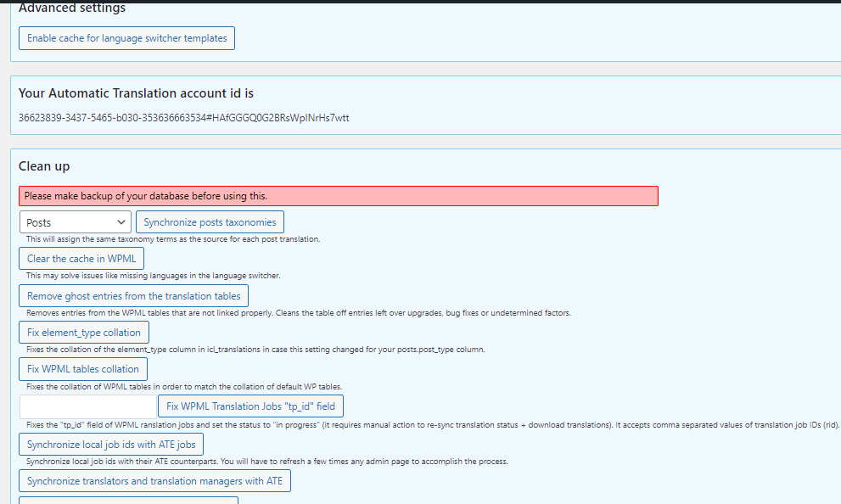Open the Posts dropdown selector

coord(75,222)
